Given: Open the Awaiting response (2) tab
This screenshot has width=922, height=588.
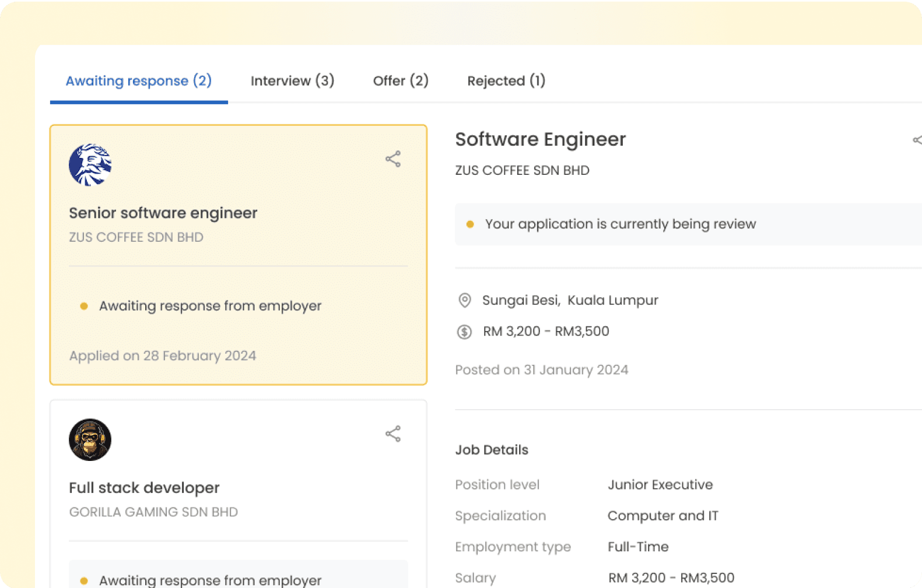Looking at the screenshot, I should (x=138, y=81).
